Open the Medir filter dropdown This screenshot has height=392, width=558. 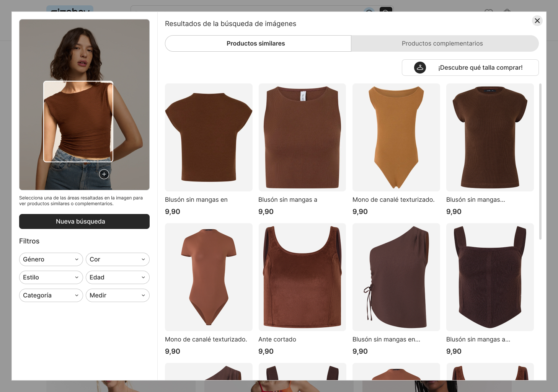pyautogui.click(x=117, y=296)
